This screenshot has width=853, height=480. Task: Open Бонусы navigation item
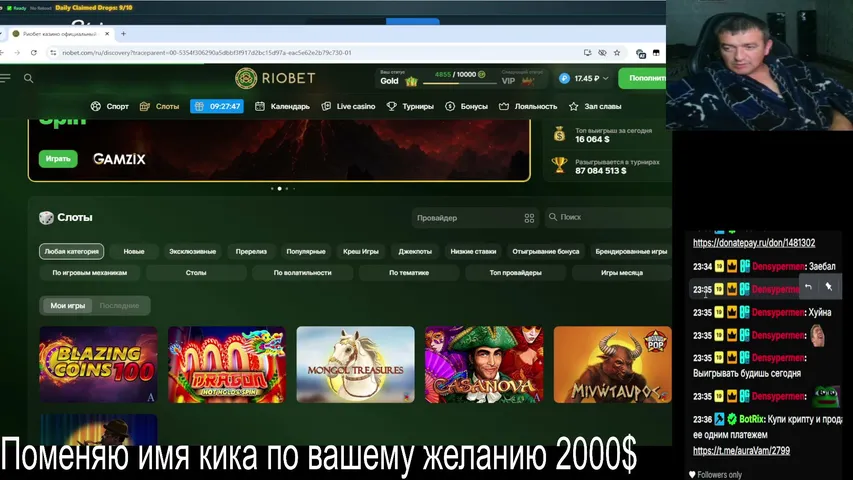[466, 107]
